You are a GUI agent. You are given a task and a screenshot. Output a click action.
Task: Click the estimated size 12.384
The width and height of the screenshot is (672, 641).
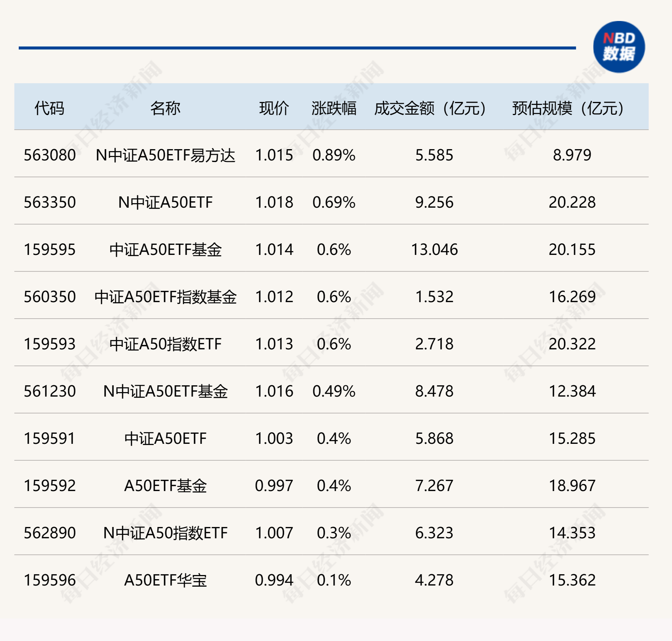point(572,391)
